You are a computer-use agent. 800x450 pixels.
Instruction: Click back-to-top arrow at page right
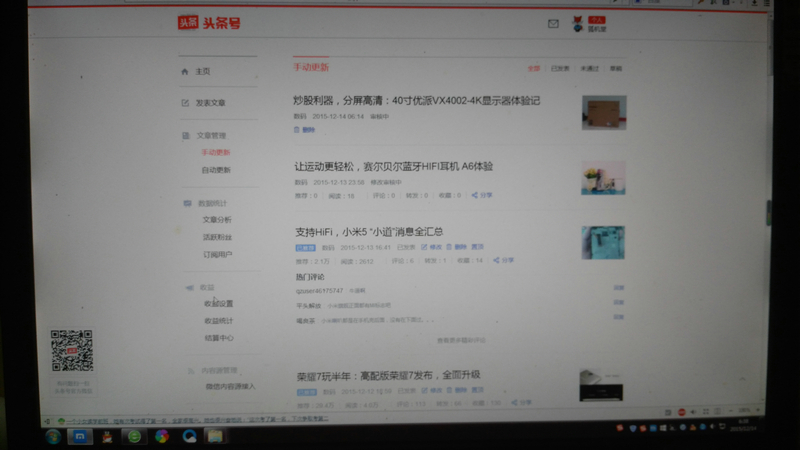pyautogui.click(x=742, y=379)
